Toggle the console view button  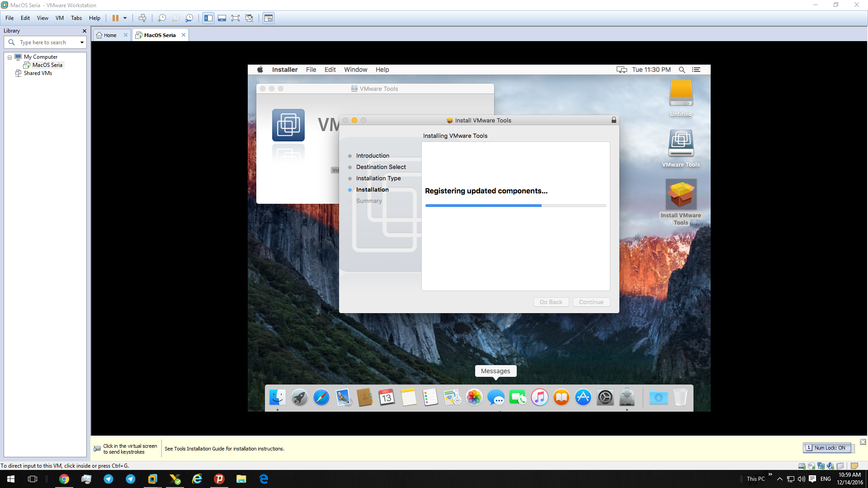pyautogui.click(x=269, y=18)
